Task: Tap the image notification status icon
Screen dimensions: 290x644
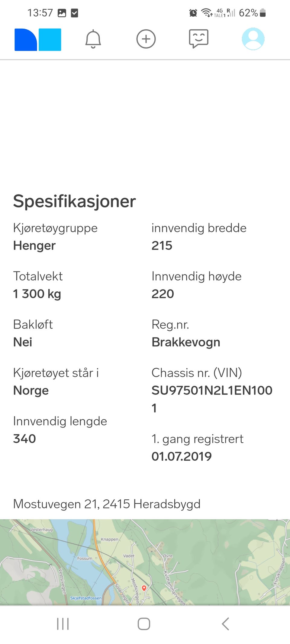Action: [x=62, y=13]
